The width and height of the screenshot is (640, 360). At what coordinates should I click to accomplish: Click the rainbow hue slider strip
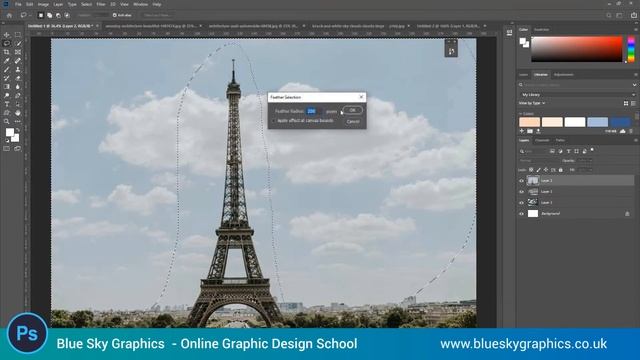[x=631, y=49]
